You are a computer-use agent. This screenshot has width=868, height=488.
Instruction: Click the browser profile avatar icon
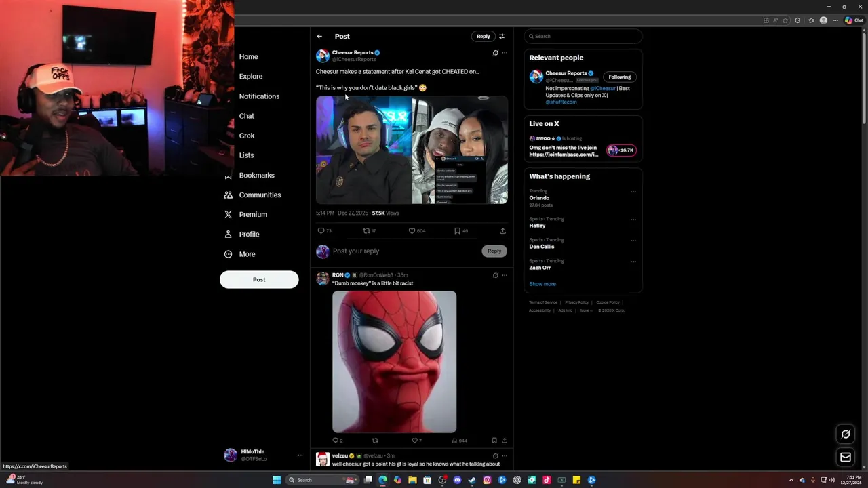pos(823,20)
